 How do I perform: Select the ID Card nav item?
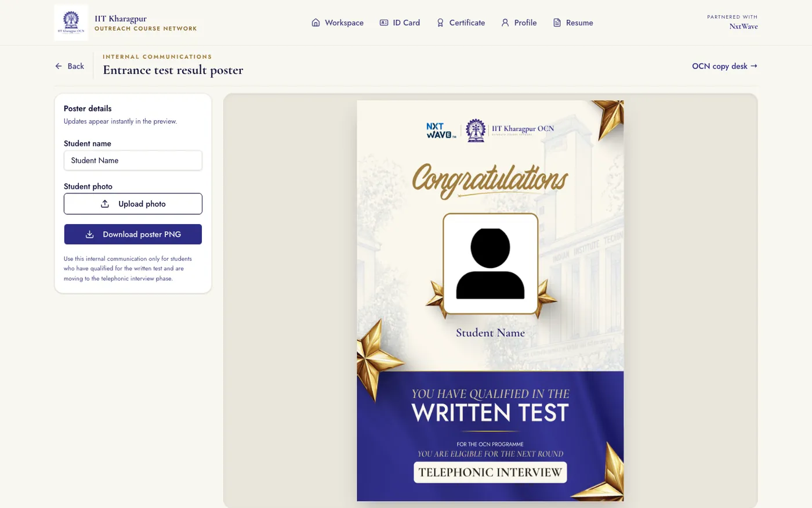400,23
